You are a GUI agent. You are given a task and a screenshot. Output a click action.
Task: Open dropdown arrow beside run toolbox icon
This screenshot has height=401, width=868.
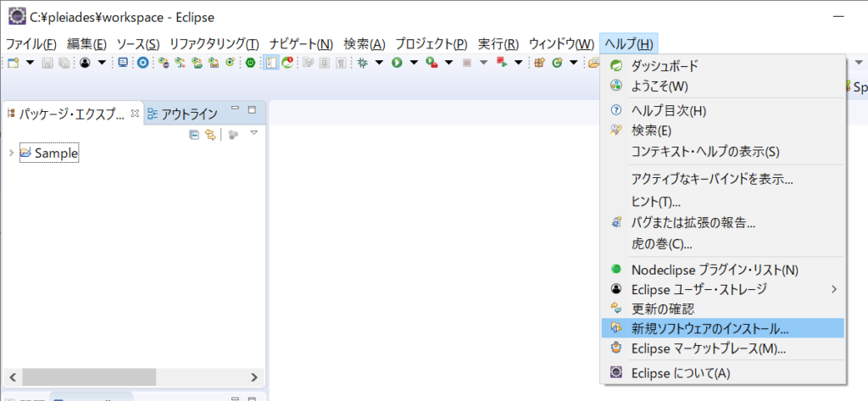[449, 63]
